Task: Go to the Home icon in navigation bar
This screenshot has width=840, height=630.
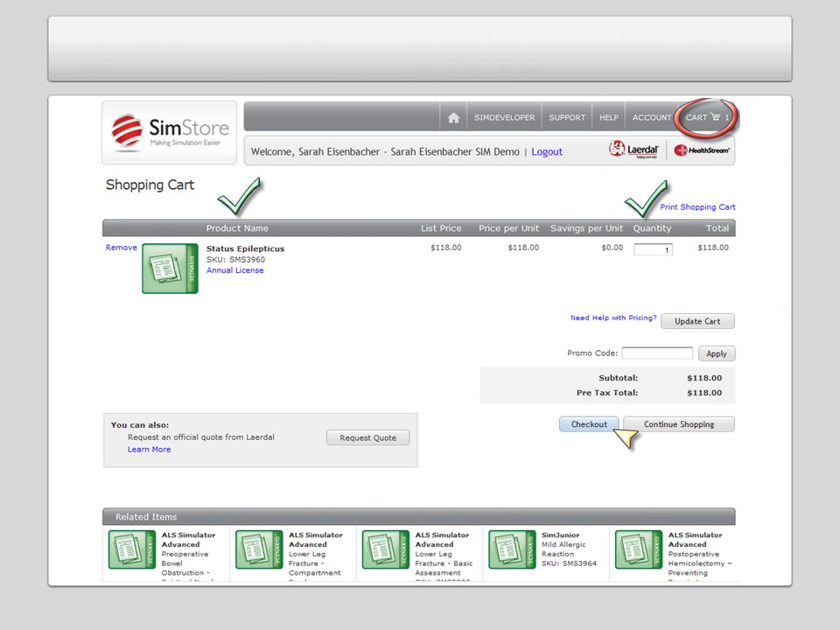Action: point(453,117)
